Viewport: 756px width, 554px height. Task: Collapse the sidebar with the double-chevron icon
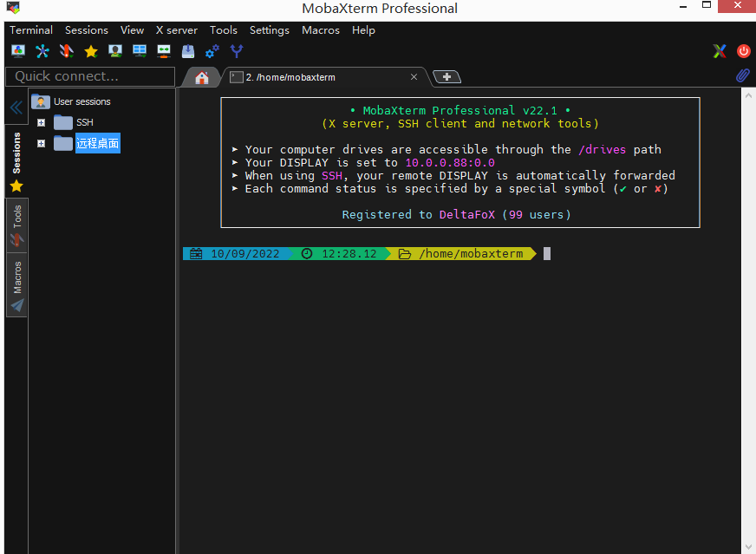[x=16, y=107]
